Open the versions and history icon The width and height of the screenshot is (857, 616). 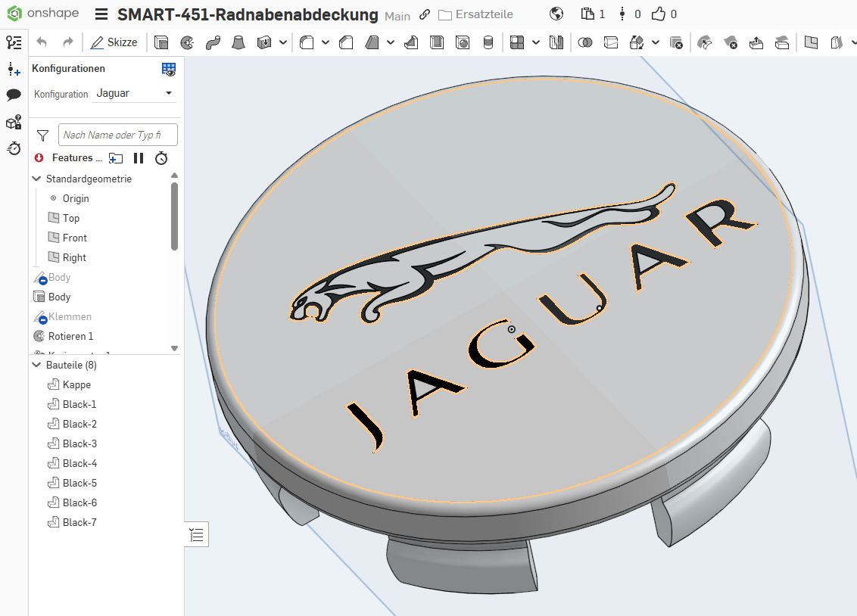click(x=622, y=14)
